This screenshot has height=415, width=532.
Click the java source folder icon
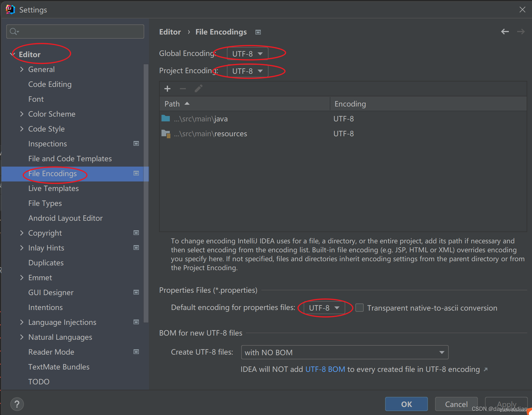(166, 118)
